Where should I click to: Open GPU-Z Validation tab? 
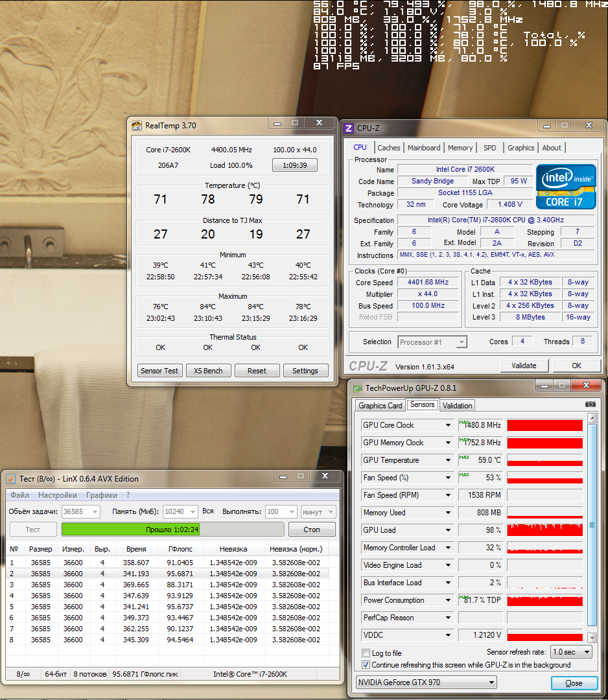(457, 405)
